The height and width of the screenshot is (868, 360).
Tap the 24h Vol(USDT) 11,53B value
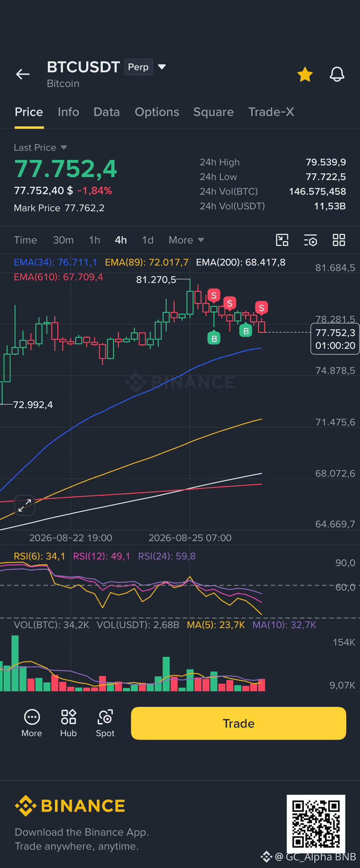pos(330,206)
